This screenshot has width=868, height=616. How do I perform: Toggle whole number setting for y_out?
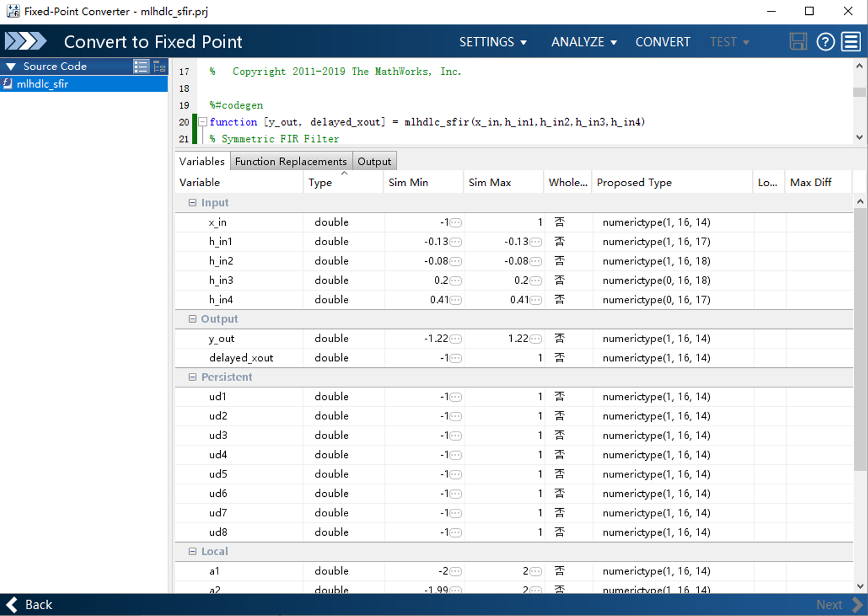pos(560,338)
